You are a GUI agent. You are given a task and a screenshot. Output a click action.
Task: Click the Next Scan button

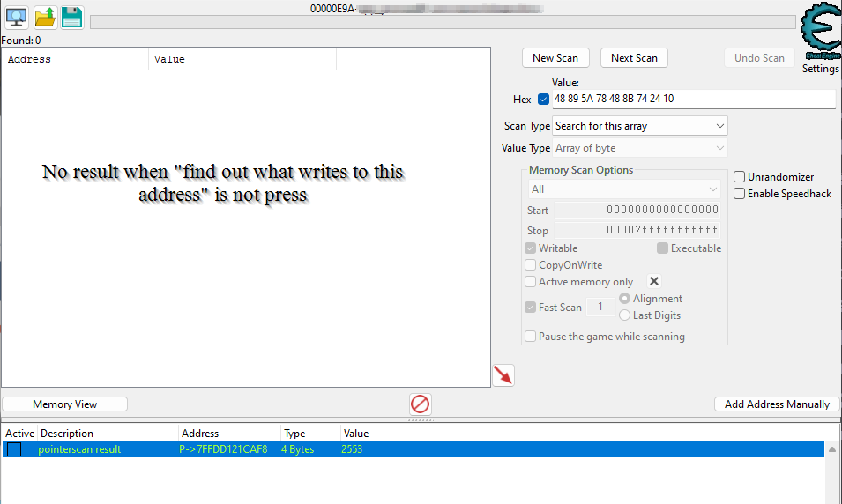coord(634,58)
